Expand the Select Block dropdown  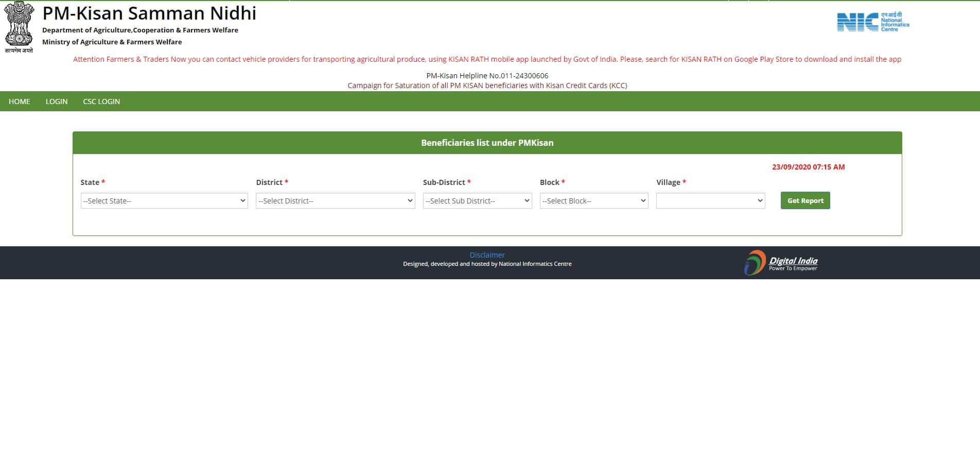594,201
